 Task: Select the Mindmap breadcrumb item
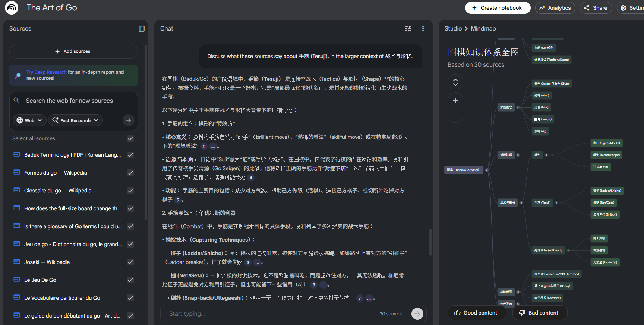pyautogui.click(x=483, y=29)
